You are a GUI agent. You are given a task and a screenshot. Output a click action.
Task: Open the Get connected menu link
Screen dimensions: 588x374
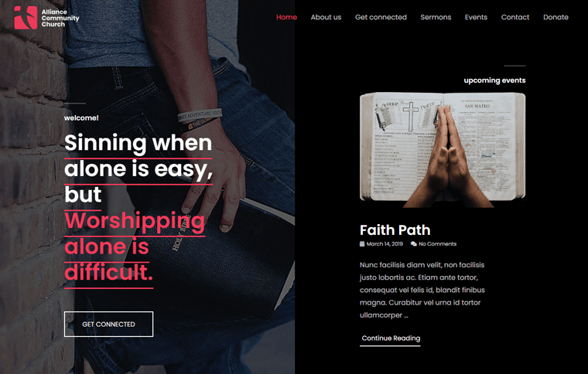click(x=381, y=17)
